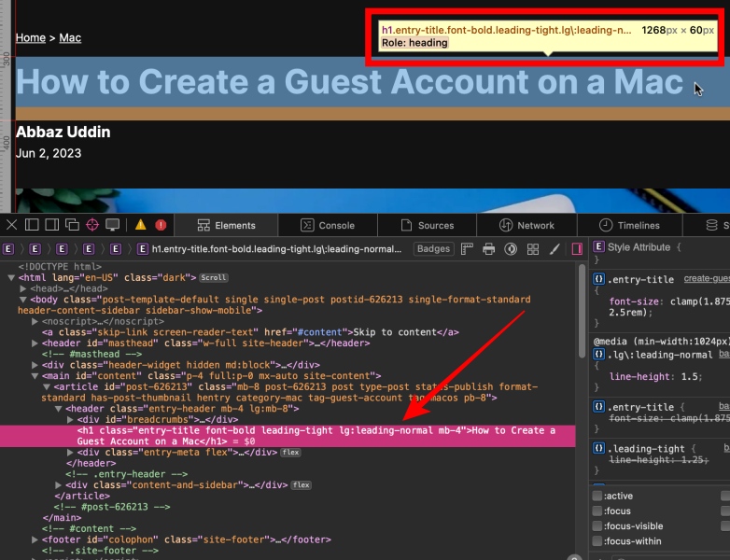Screen dimensions: 730x560
Task: Expand the div.header-widget element
Action: coord(35,365)
